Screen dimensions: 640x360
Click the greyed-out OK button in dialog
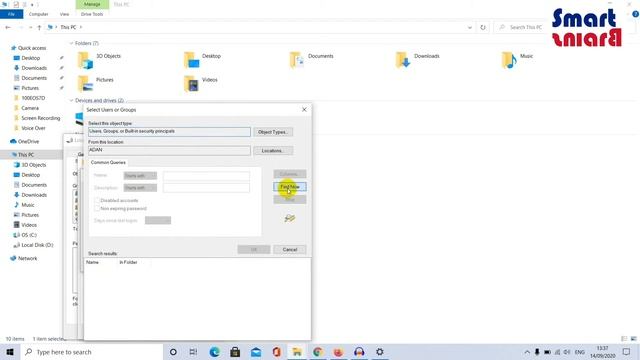(x=253, y=249)
